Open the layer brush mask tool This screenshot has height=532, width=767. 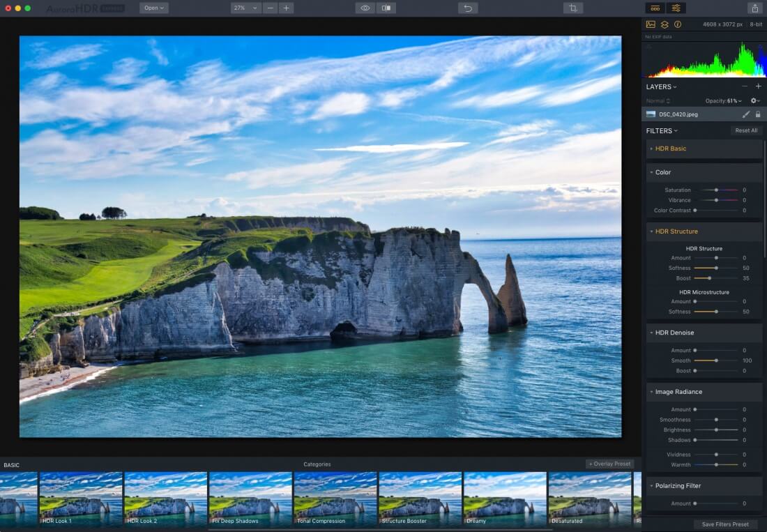(745, 114)
